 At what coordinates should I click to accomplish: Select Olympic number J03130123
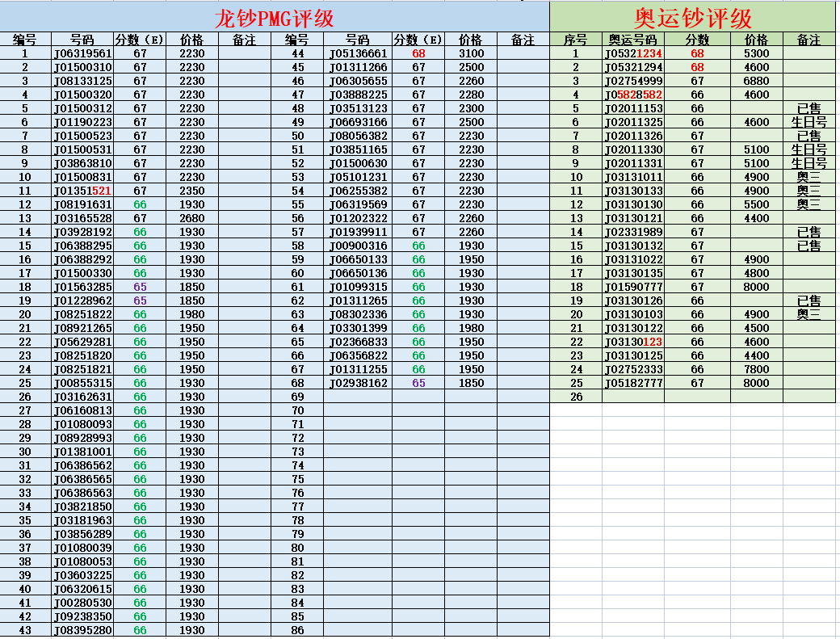coord(633,342)
